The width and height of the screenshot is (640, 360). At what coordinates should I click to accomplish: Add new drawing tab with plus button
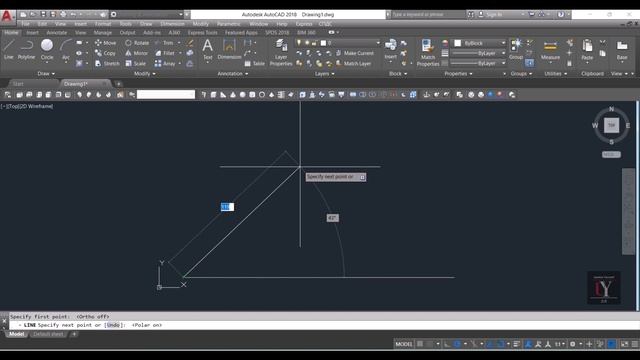coord(118,84)
